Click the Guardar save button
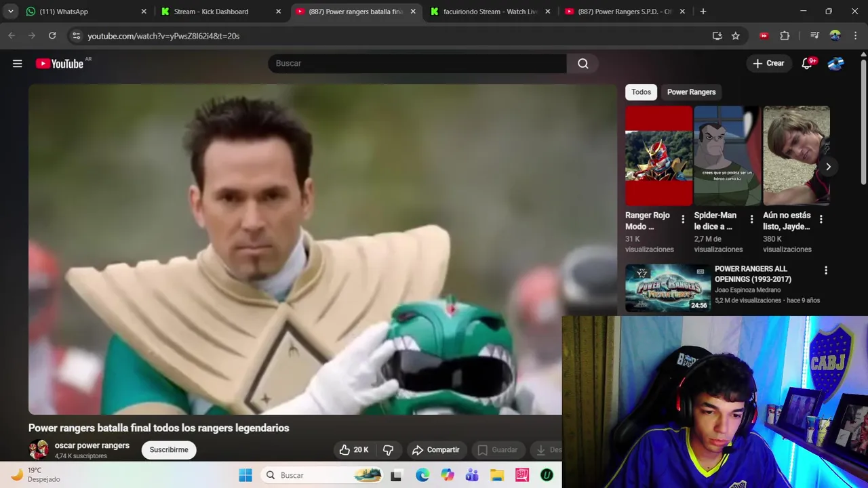 tap(497, 449)
